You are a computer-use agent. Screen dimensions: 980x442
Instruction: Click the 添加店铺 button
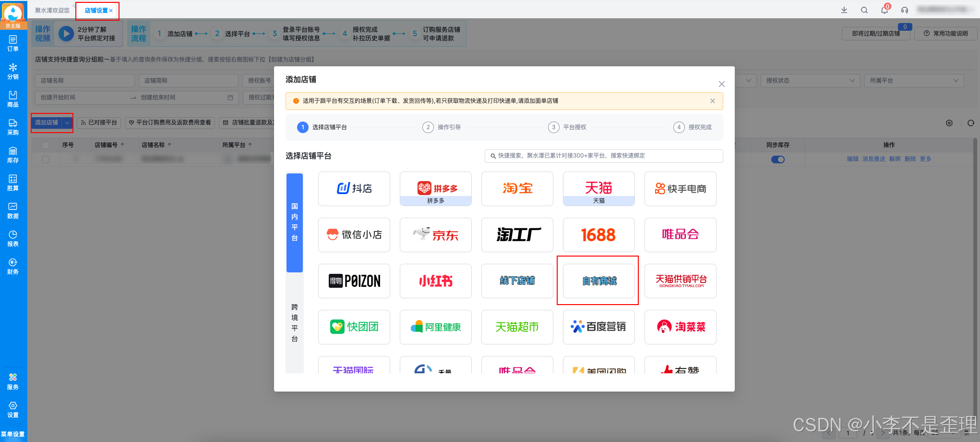pyautogui.click(x=47, y=123)
